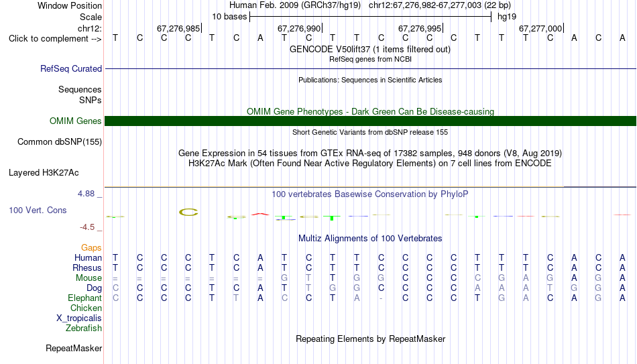Open the RefSeq Curated track label
637x364 pixels.
point(70,68)
